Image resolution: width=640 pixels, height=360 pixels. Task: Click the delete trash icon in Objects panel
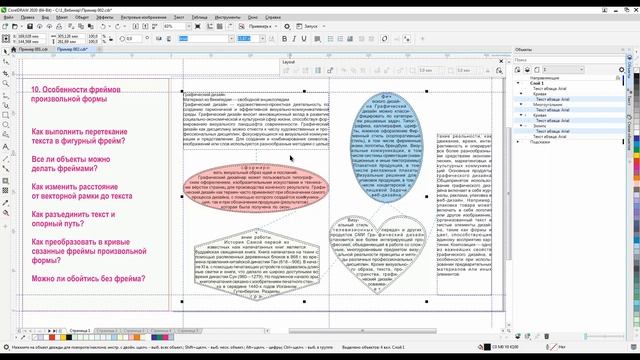547,336
